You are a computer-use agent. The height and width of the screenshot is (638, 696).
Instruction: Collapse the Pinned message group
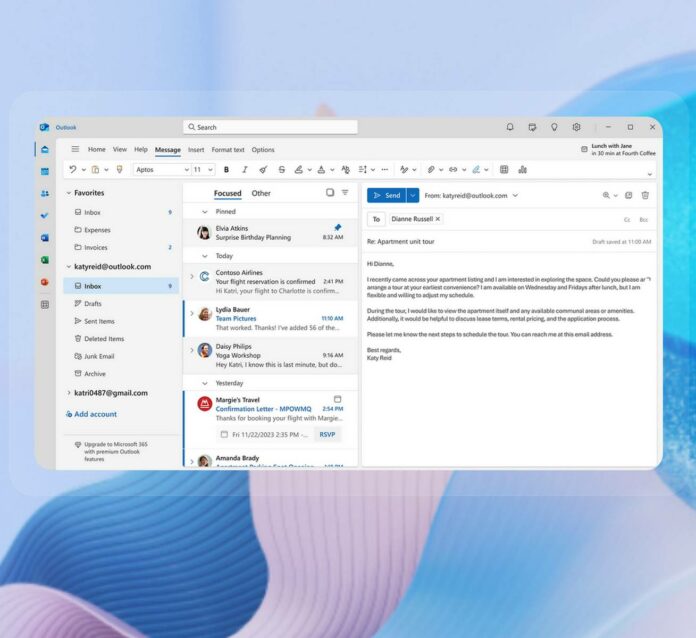pyautogui.click(x=205, y=212)
